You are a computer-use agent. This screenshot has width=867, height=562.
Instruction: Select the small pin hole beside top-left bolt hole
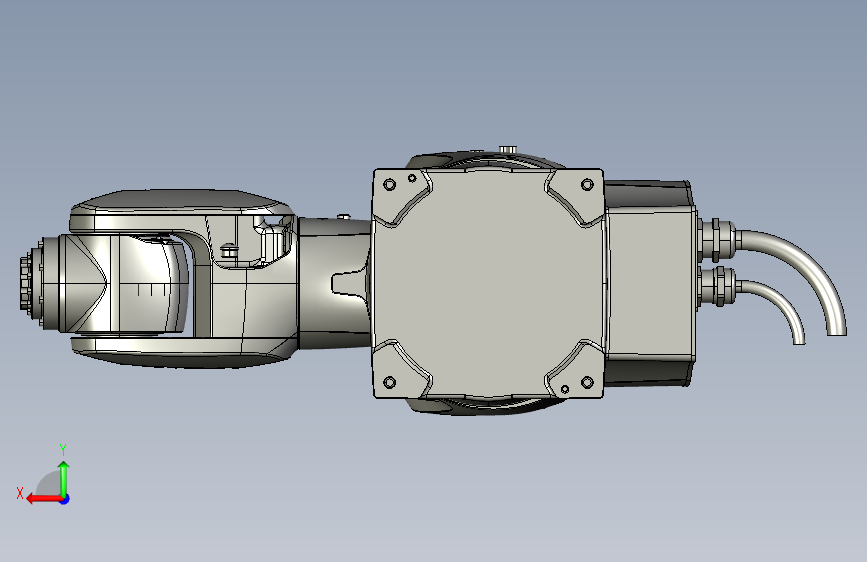pyautogui.click(x=412, y=178)
